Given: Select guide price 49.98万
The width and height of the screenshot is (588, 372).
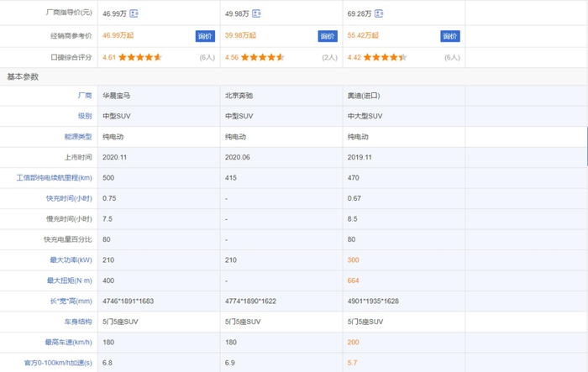Looking at the screenshot, I should click(237, 14).
